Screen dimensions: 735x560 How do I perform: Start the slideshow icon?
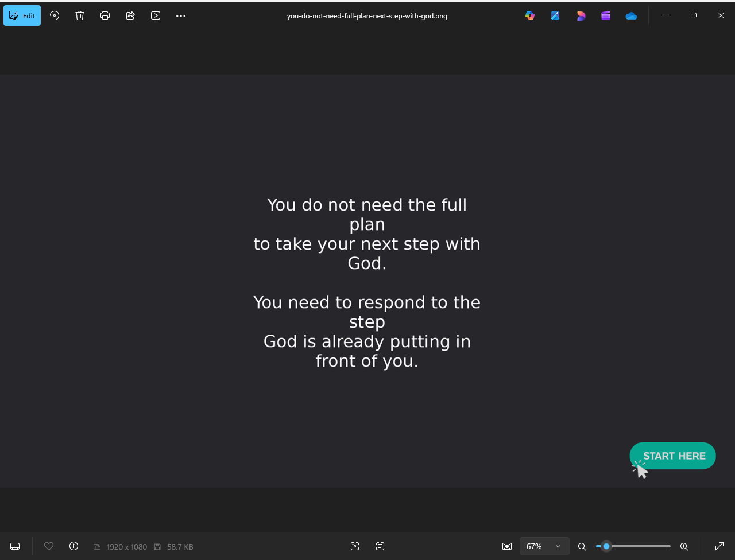point(156,15)
